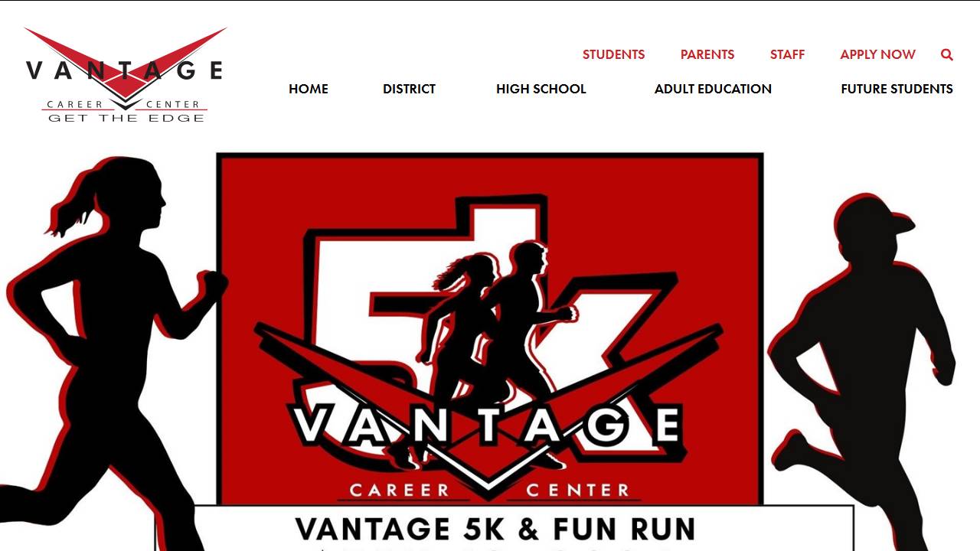This screenshot has height=551, width=980.
Task: Expand the ADULT EDUCATION menu
Action: [x=713, y=89]
